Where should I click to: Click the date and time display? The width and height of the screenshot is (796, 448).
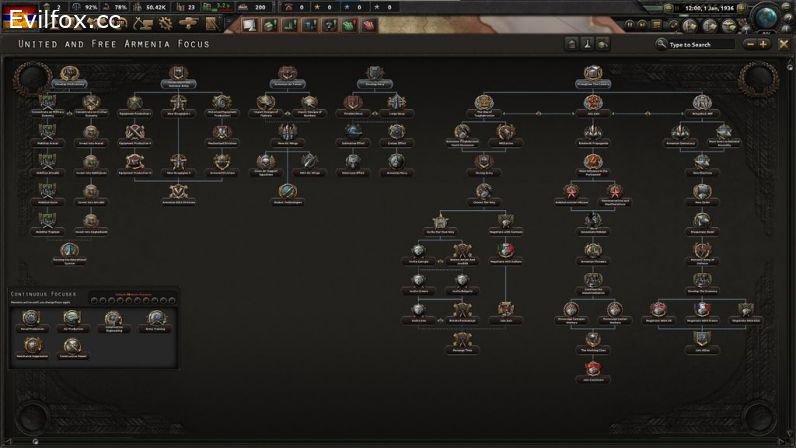(x=707, y=7)
